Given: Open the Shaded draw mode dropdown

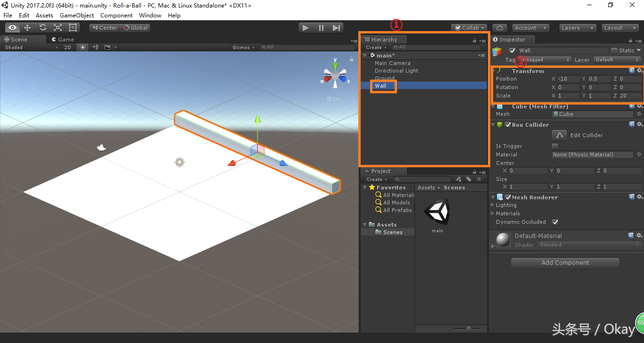Looking at the screenshot, I should point(31,47).
